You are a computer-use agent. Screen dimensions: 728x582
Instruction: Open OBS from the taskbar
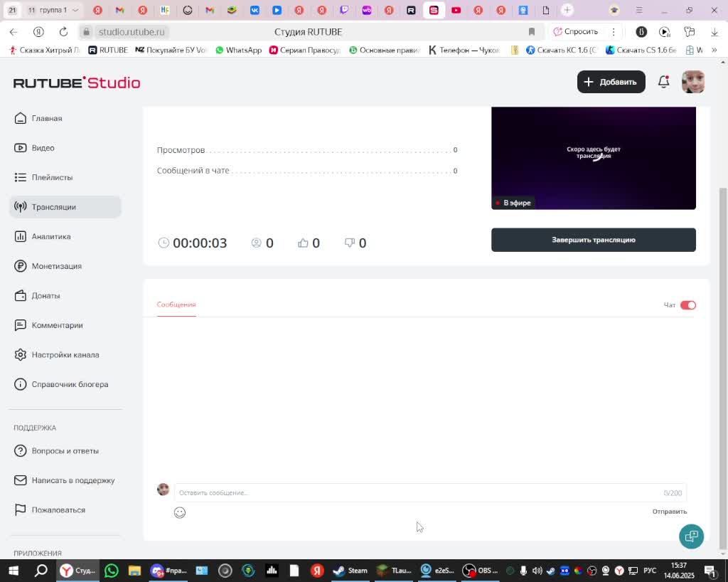click(480, 571)
